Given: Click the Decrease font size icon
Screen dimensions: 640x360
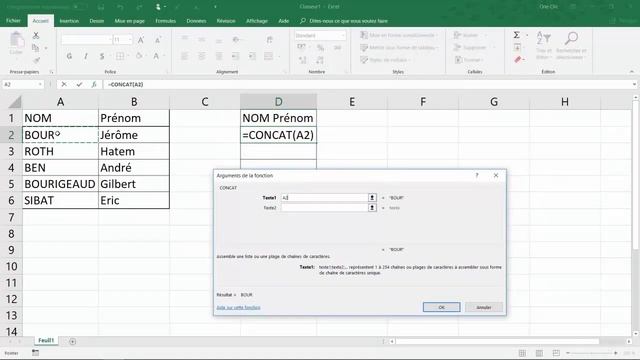Looking at the screenshot, I should pyautogui.click(x=158, y=40).
